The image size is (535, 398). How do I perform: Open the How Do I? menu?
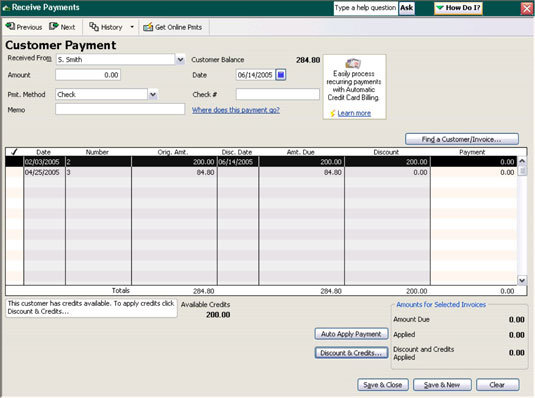(458, 8)
